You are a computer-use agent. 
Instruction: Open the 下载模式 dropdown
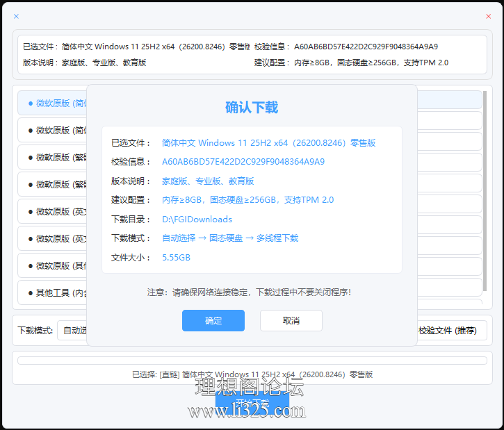tap(72, 330)
